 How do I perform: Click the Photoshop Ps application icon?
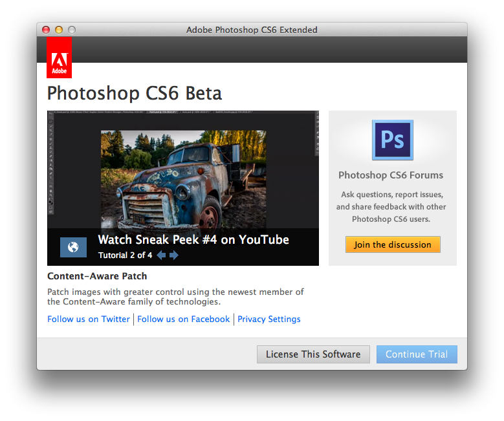(x=393, y=140)
